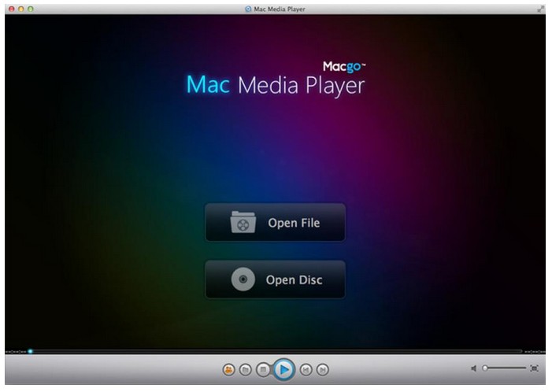Click the Macgo logo

coord(344,66)
